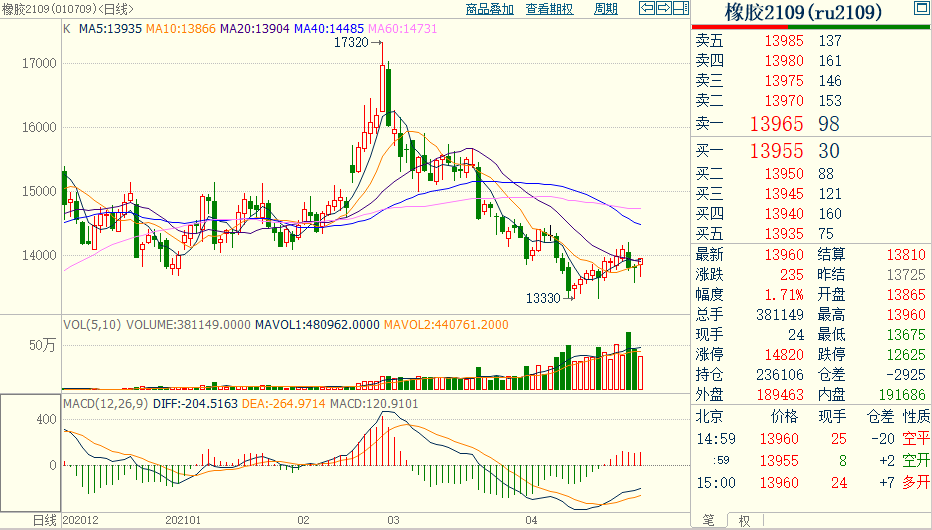932x530 pixels.
Task: Click the 最低 value 13675
Action: click(906, 335)
